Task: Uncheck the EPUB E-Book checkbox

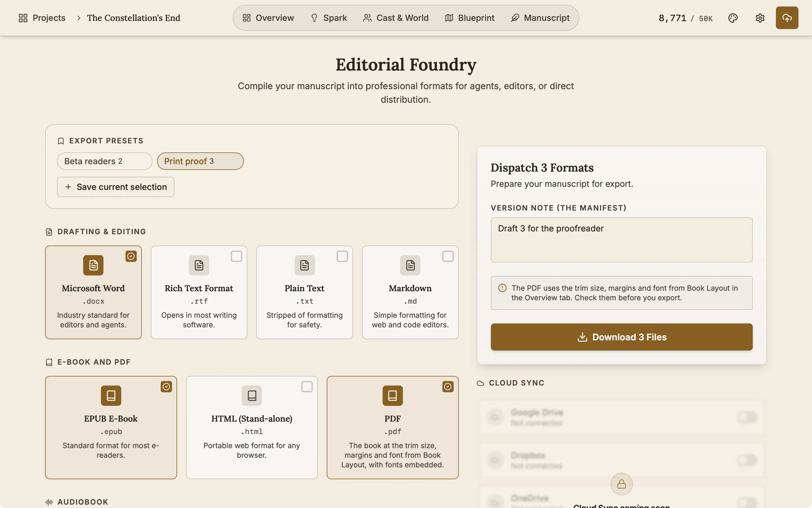Action: point(166,387)
